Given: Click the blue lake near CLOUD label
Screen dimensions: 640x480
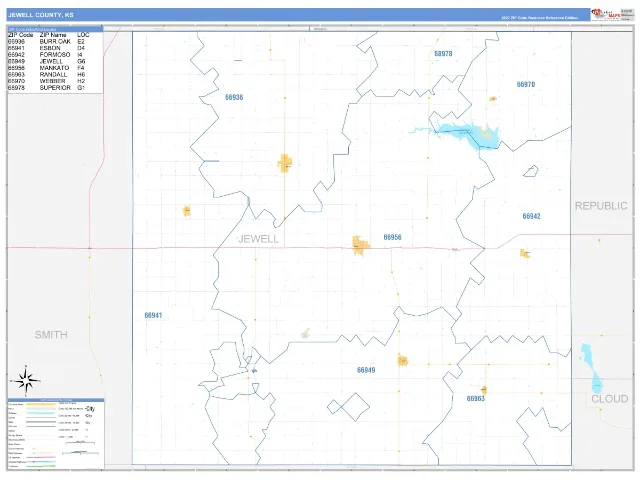Looking at the screenshot, I should (x=591, y=369).
